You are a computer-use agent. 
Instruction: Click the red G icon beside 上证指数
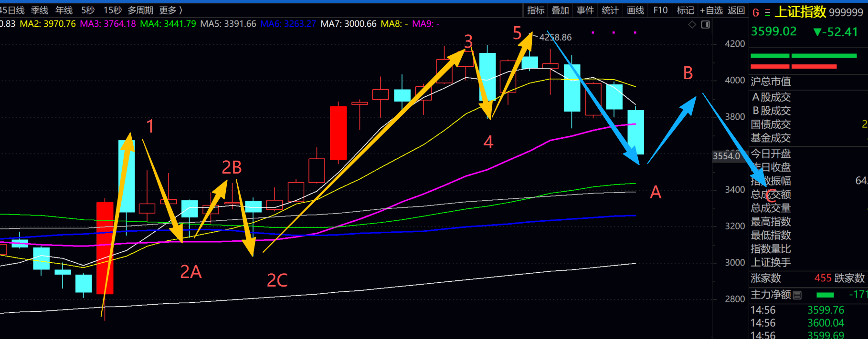tap(756, 12)
